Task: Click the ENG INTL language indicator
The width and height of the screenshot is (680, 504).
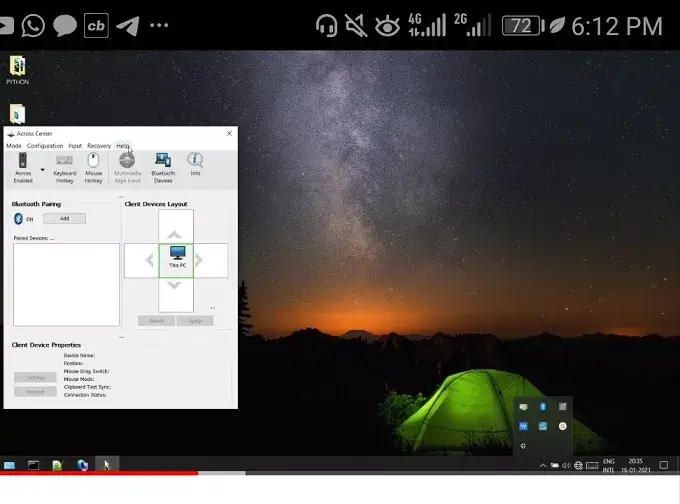Action: coord(608,465)
